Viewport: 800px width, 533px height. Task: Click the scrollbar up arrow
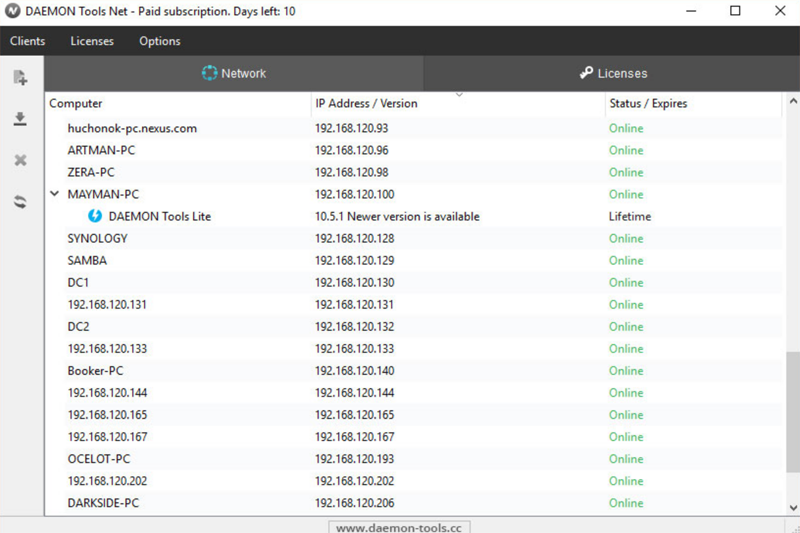pos(793,101)
